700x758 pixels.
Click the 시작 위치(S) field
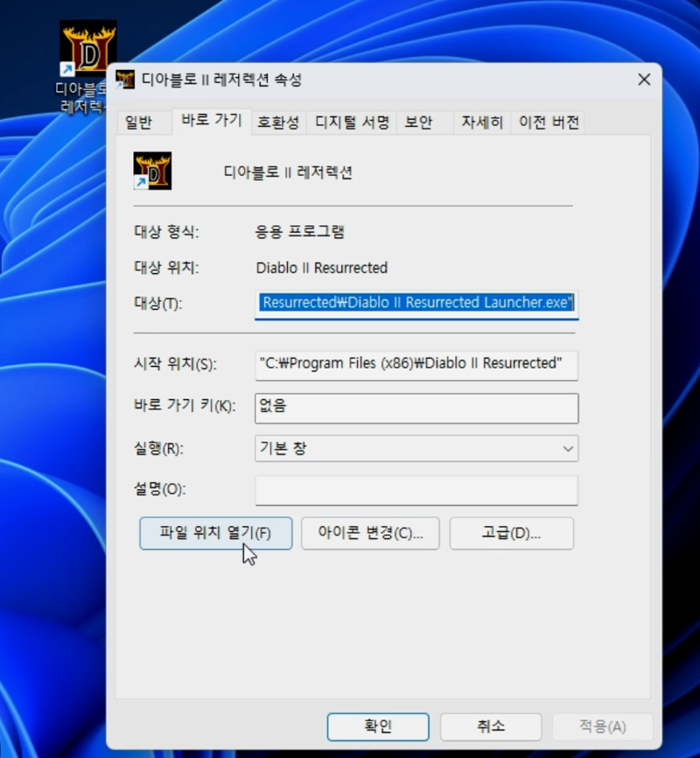click(x=416, y=365)
